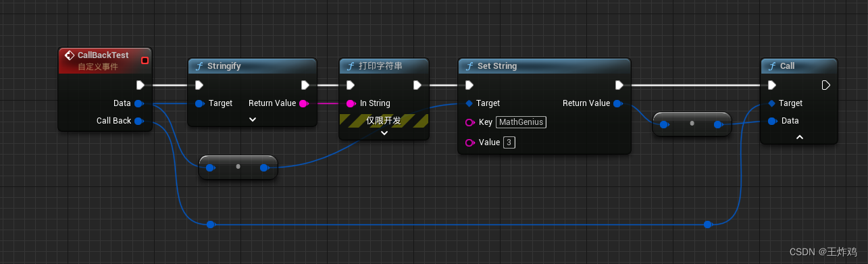Image resolution: width=868 pixels, height=264 pixels.
Task: Click the CallBackTest custom event icon
Action: 69,55
